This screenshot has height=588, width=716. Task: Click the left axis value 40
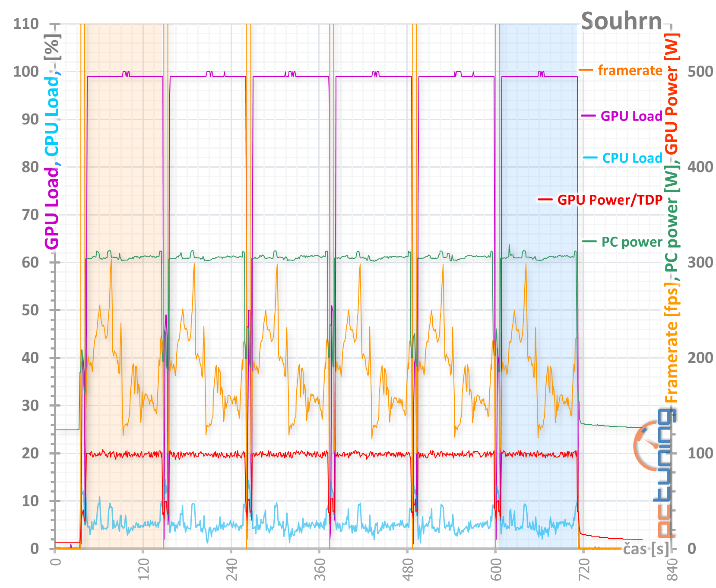[30, 358]
